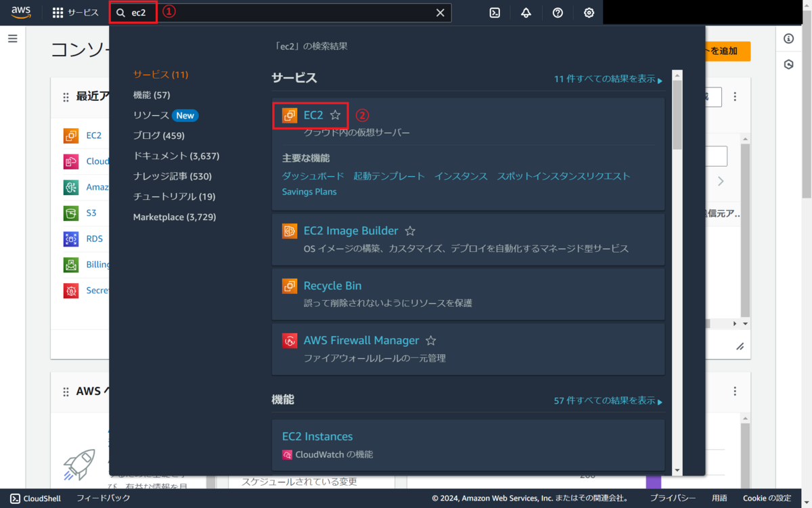The height and width of the screenshot is (508, 812).
Task: Open Recycle Bin service result
Action: click(332, 286)
